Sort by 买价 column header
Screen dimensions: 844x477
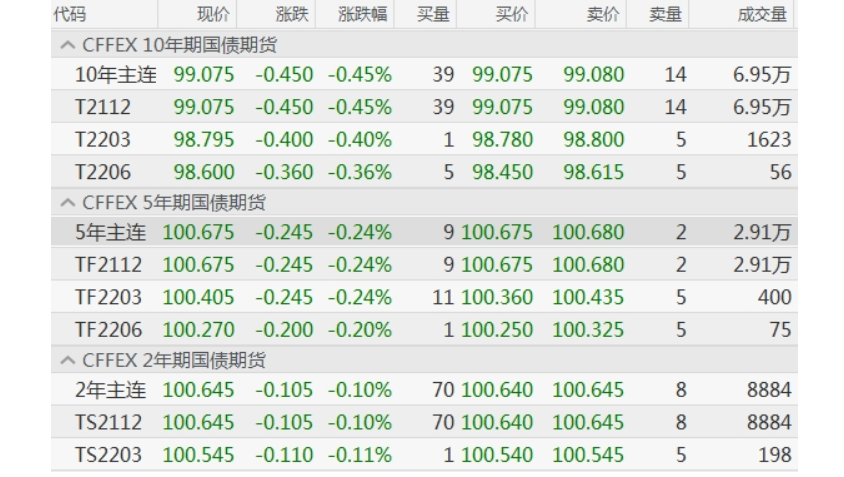[511, 14]
